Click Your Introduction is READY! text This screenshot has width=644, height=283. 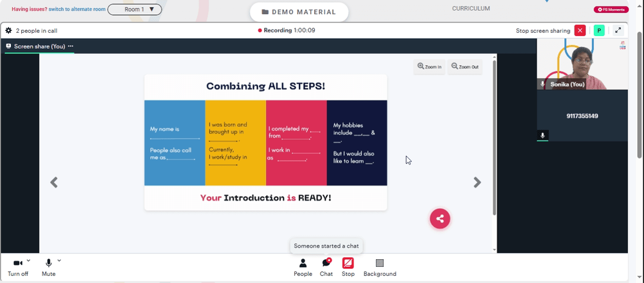266,198
